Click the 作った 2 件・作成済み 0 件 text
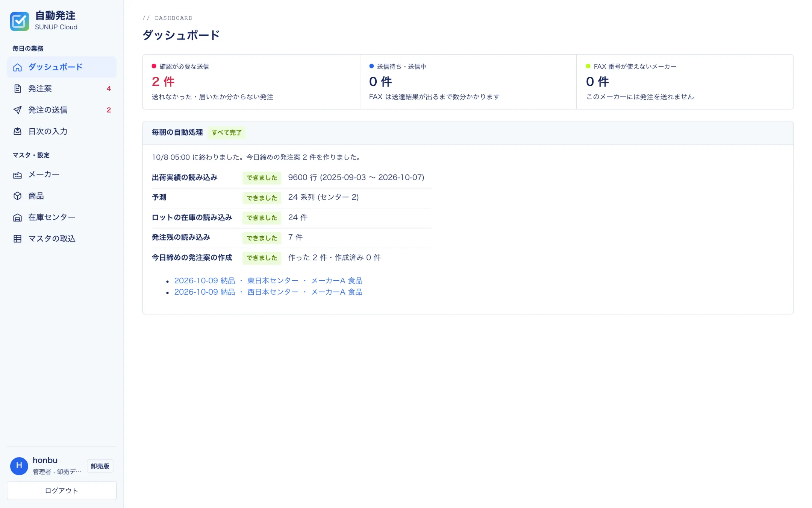Image resolution: width=812 pixels, height=508 pixels. [x=334, y=258]
